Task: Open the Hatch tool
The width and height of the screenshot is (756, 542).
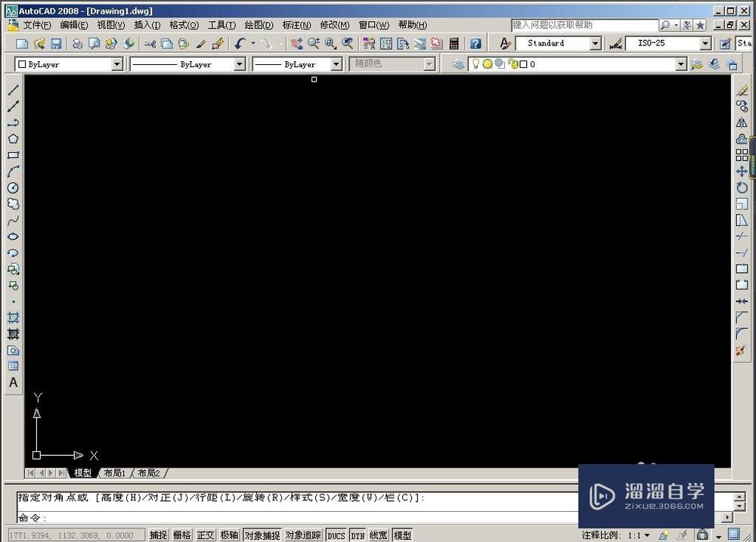Action: pyautogui.click(x=12, y=318)
